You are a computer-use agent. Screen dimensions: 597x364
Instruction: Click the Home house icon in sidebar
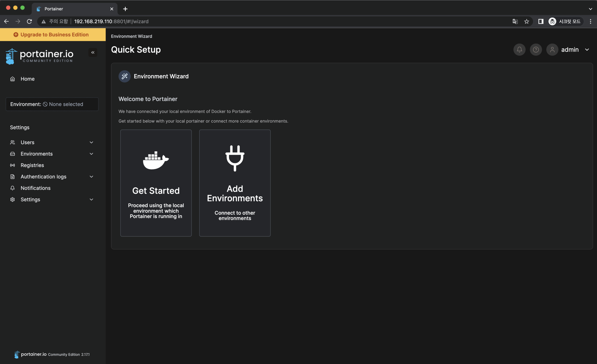(x=13, y=79)
